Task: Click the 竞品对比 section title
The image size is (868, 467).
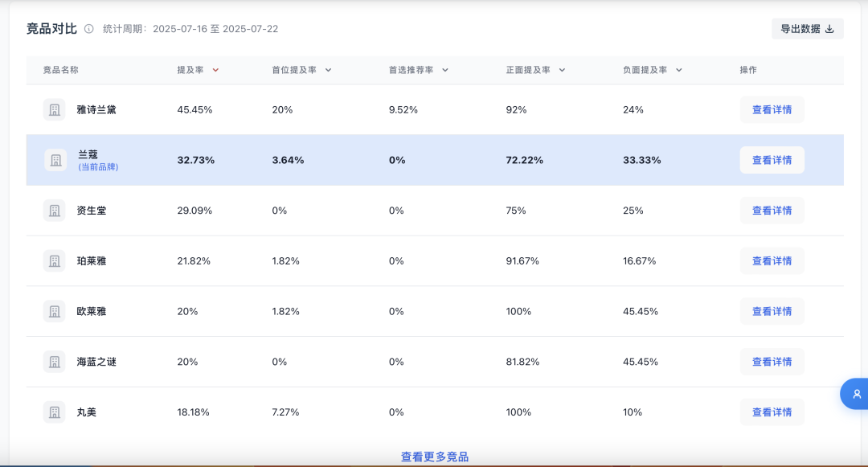Action: click(x=51, y=29)
